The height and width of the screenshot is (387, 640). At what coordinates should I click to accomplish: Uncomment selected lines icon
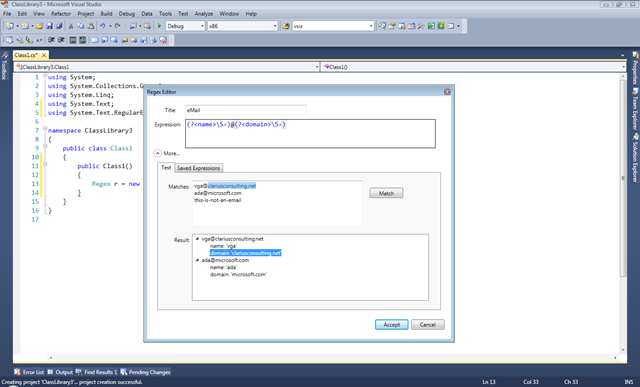tap(82, 40)
